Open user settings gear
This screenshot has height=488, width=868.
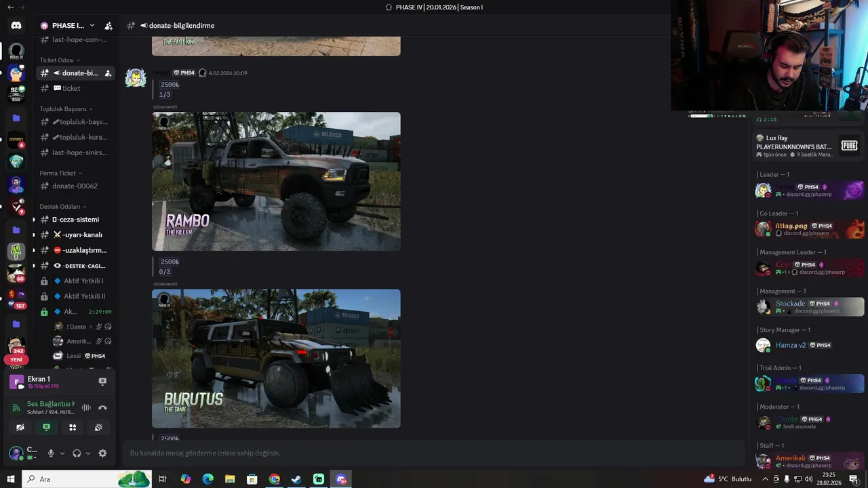[x=102, y=453]
